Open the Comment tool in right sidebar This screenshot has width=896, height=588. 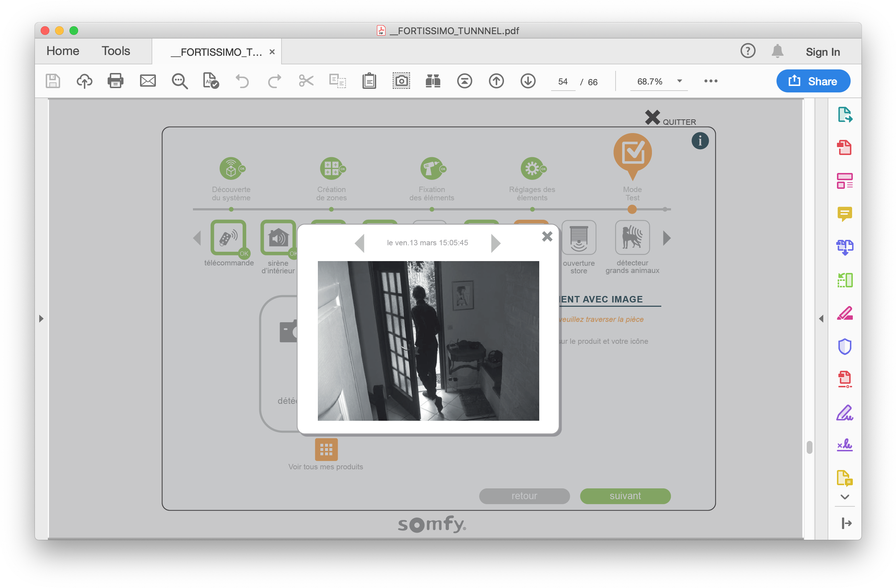pos(845,214)
